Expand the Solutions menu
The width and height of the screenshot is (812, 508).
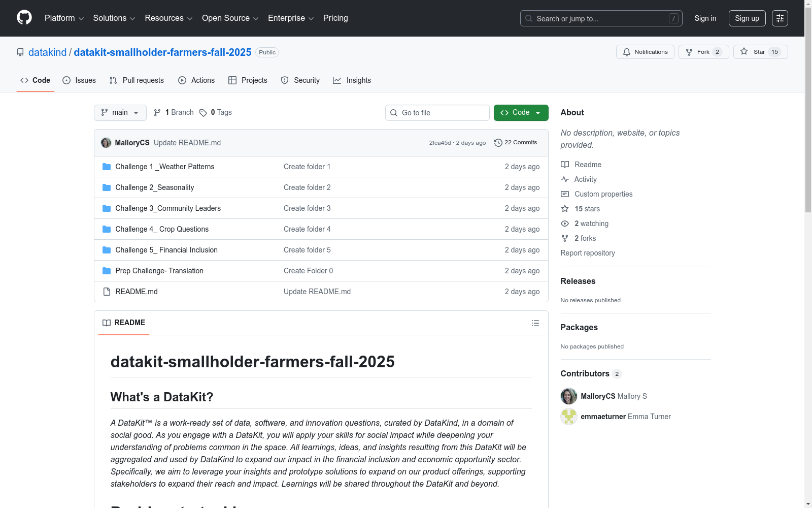114,18
